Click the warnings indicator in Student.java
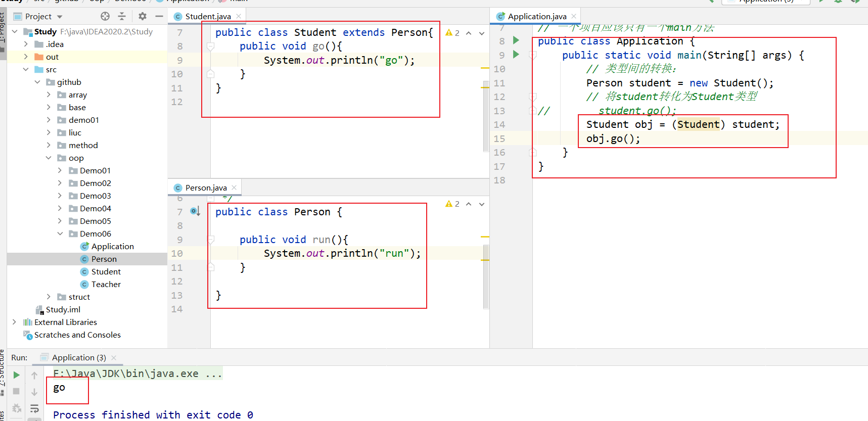The image size is (868, 421). (452, 33)
